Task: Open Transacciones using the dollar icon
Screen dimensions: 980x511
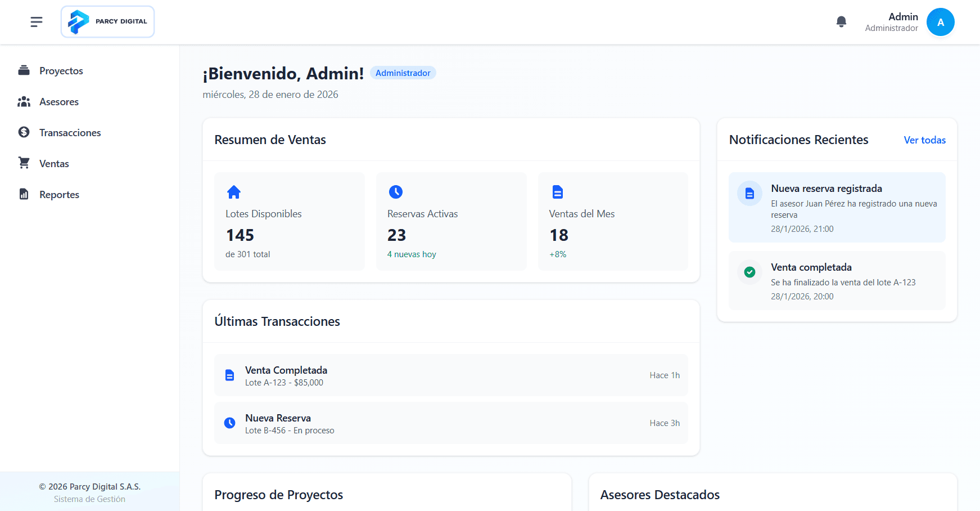Action: [23, 132]
